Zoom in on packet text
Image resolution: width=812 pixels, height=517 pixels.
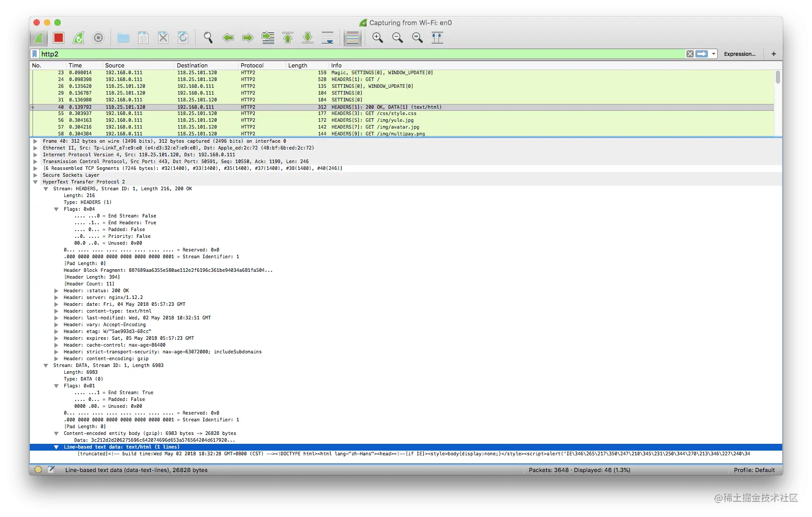click(x=378, y=38)
